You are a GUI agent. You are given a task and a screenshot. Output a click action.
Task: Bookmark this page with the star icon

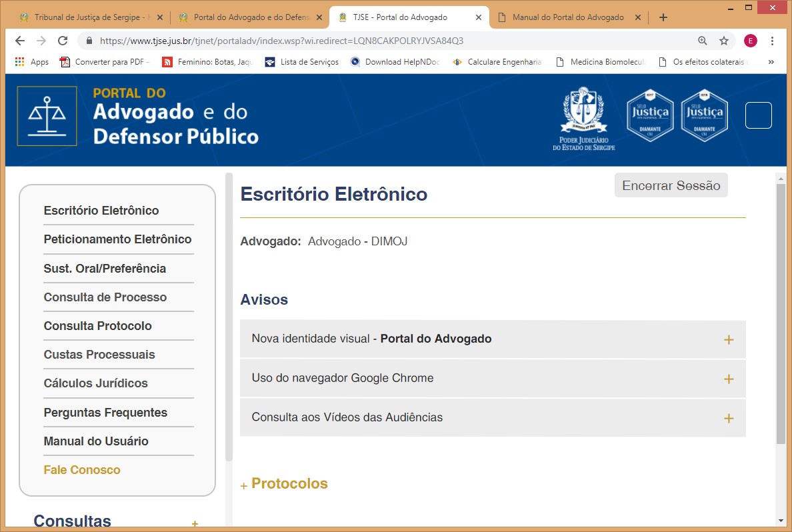pyautogui.click(x=723, y=41)
